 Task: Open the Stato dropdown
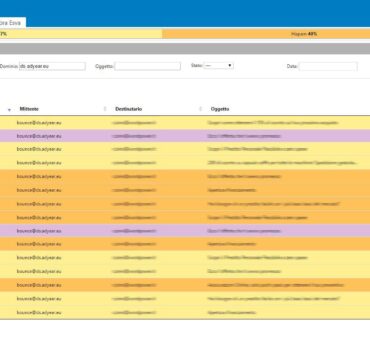(218, 66)
